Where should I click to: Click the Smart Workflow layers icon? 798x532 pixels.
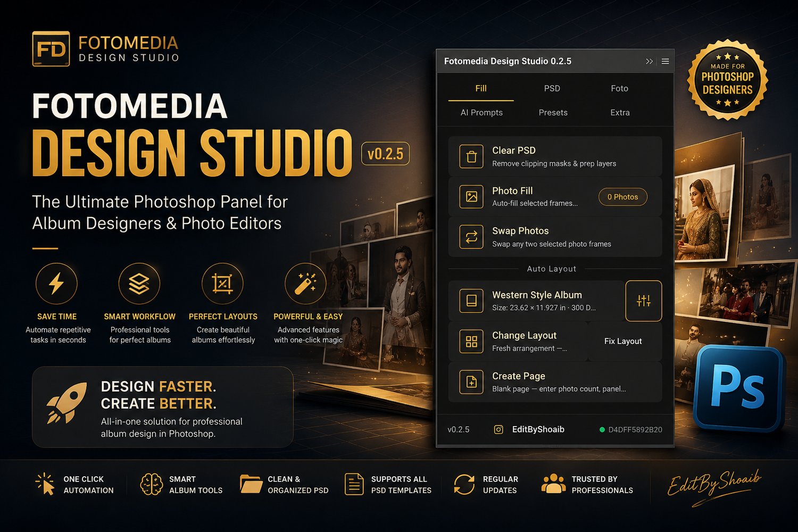pyautogui.click(x=139, y=283)
